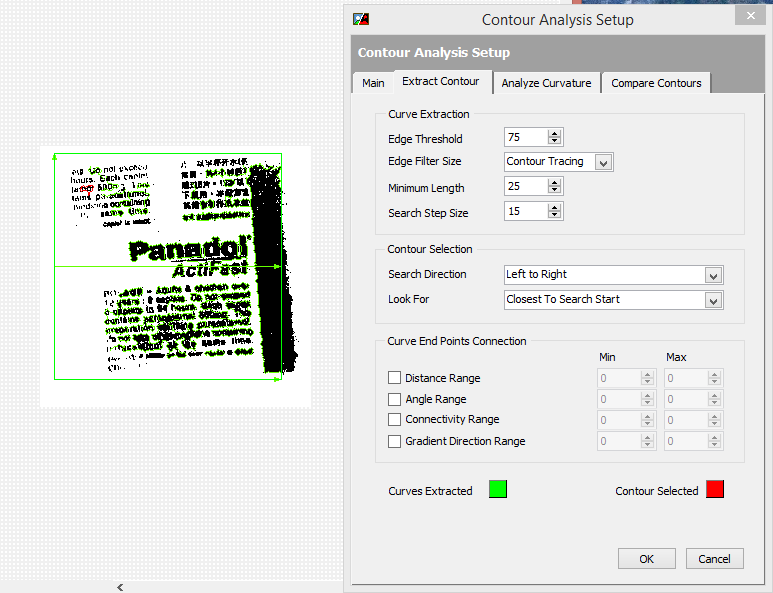Pick the red Contour Selected color swatch

click(x=715, y=489)
